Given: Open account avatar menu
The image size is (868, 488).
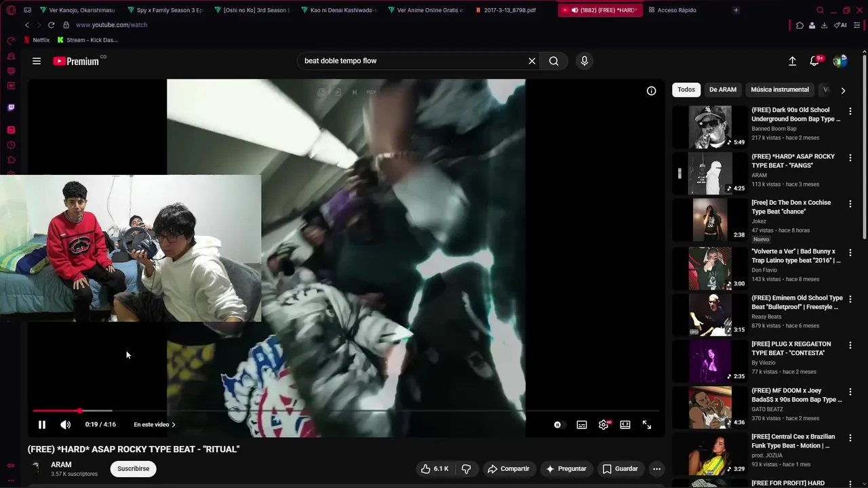Looking at the screenshot, I should pos(840,61).
